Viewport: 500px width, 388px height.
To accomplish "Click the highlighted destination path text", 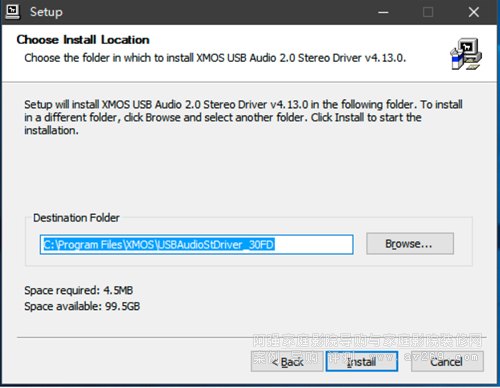I will coord(159,245).
